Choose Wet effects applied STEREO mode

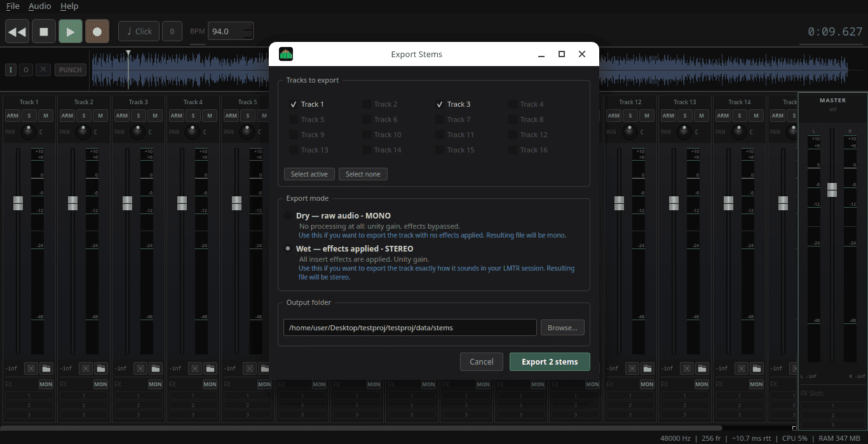[x=288, y=249]
